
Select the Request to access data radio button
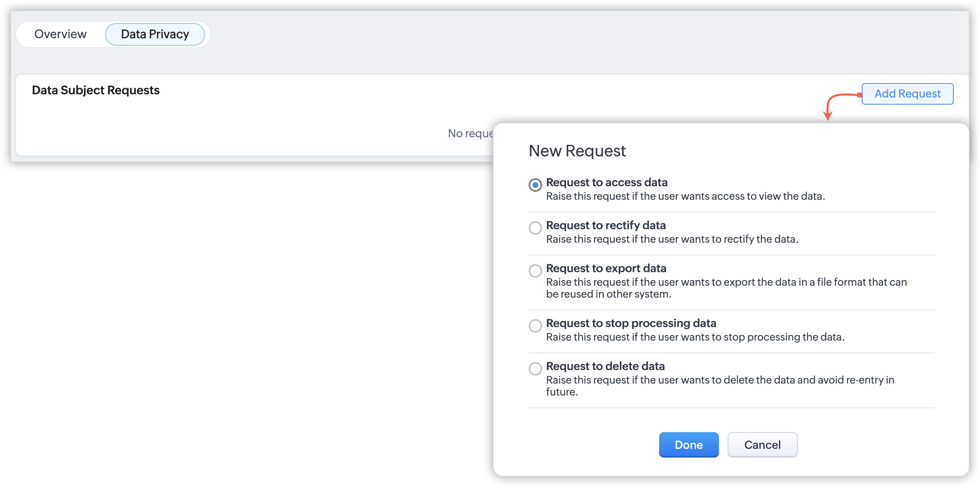(x=535, y=185)
